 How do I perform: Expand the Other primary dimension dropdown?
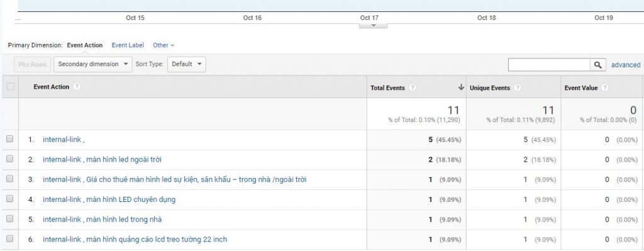164,45
